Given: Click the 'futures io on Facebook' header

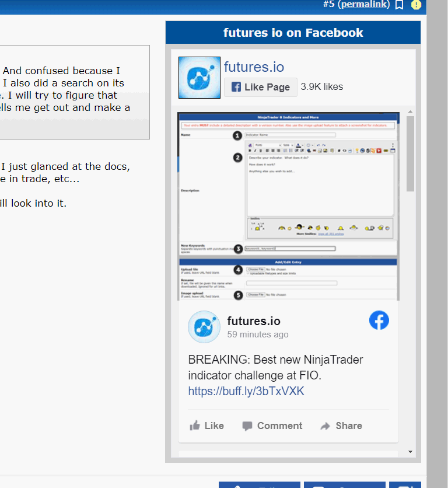Looking at the screenshot, I should 293,33.
